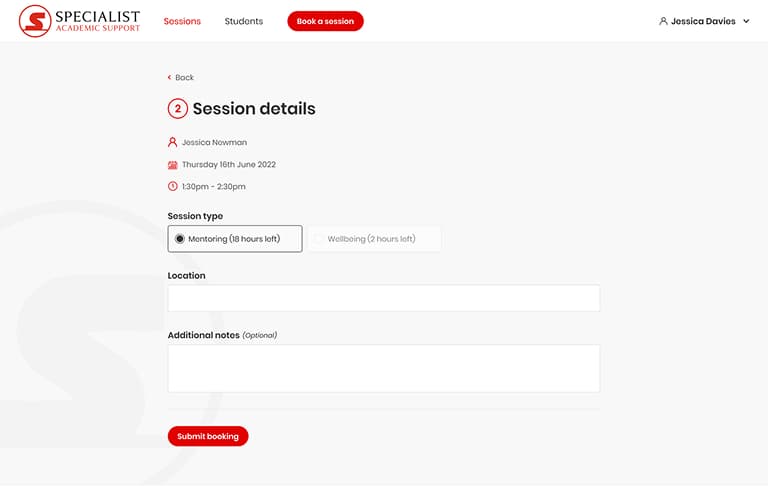768x488 pixels.
Task: Go to the Students navigation tab
Action: click(x=244, y=21)
